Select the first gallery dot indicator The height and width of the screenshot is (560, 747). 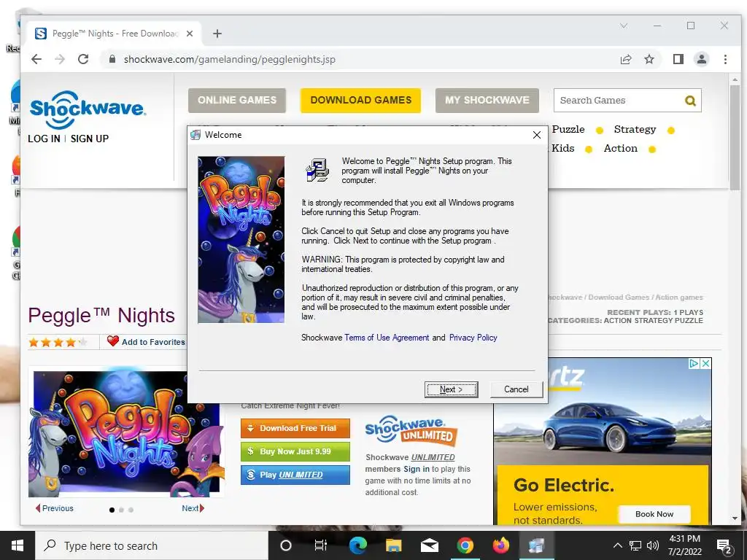[x=112, y=510]
